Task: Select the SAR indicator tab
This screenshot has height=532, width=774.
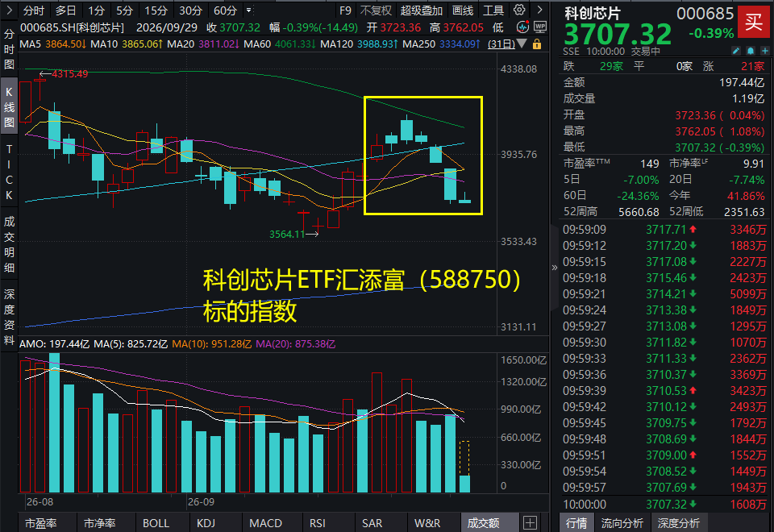Action: click(x=372, y=523)
